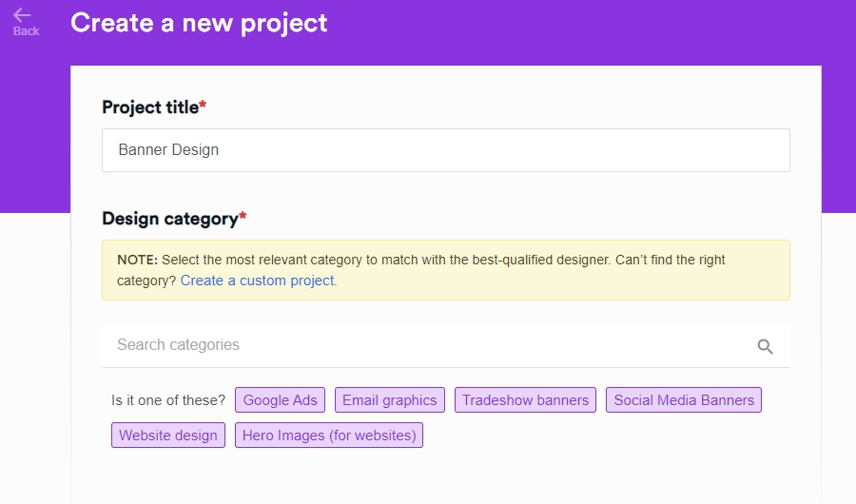Click the Create a new project heading
The image size is (856, 504).
point(199,24)
